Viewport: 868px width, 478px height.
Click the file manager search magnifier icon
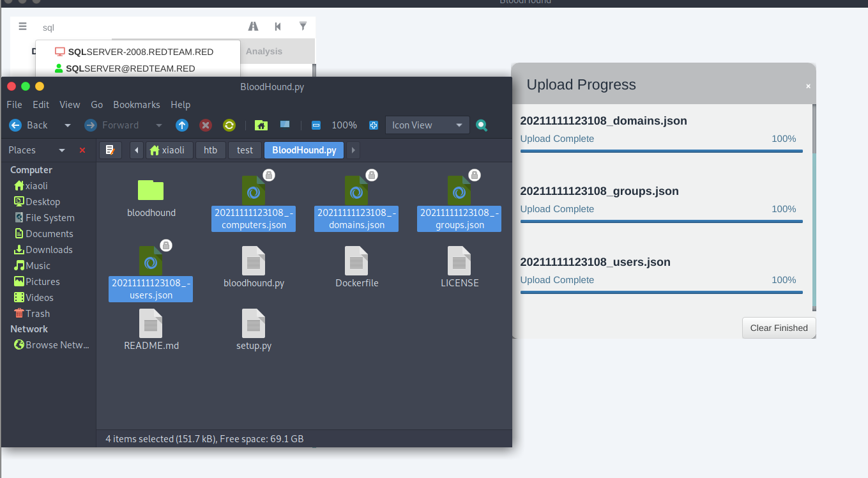(x=482, y=126)
